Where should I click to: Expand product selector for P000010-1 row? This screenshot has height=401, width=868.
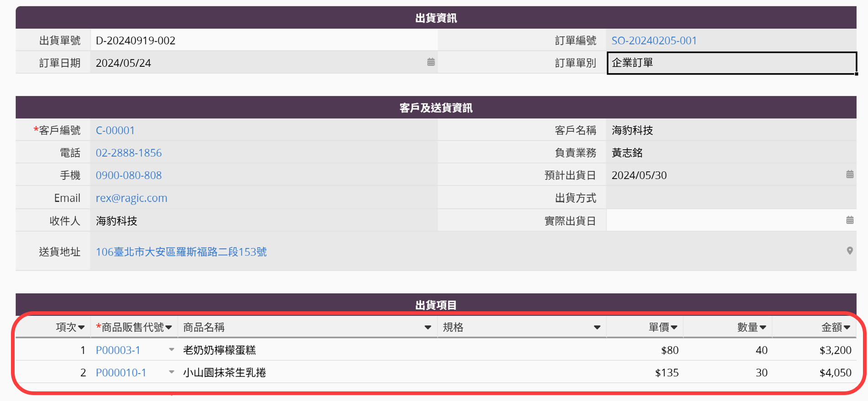pos(171,372)
